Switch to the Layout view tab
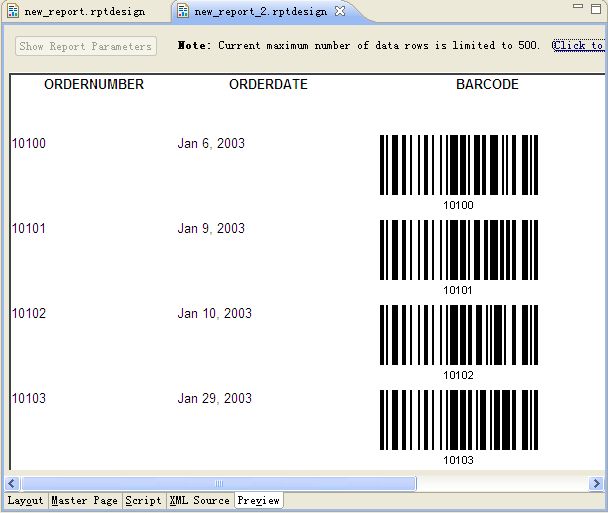This screenshot has height=513, width=608. click(25, 500)
